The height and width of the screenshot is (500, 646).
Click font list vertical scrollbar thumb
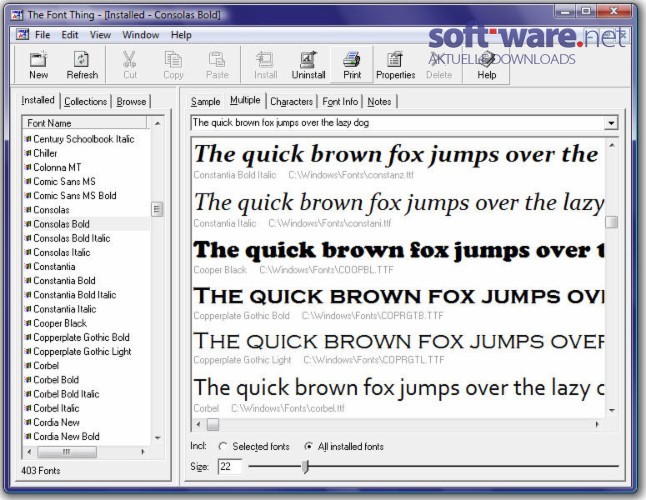click(x=157, y=209)
